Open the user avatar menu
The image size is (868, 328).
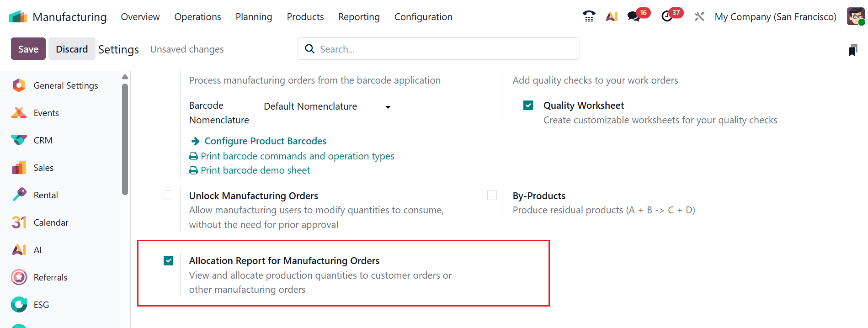point(856,16)
